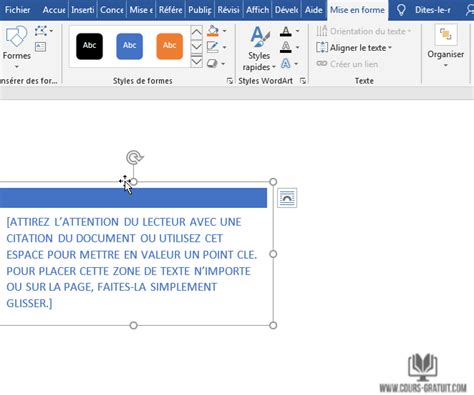Click the Dites-le-nous lightbulb search box
This screenshot has width=474, height=395.
(x=425, y=10)
